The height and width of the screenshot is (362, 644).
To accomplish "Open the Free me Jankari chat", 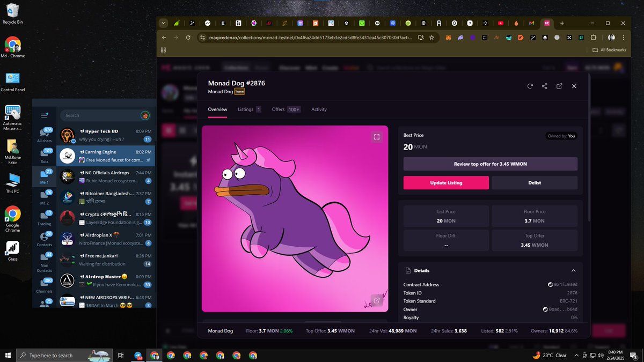I will tap(106, 260).
